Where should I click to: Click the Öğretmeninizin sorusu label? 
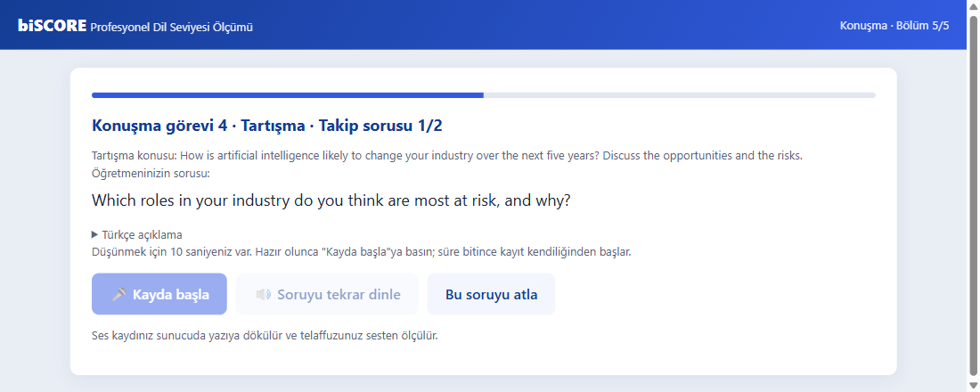point(151,173)
